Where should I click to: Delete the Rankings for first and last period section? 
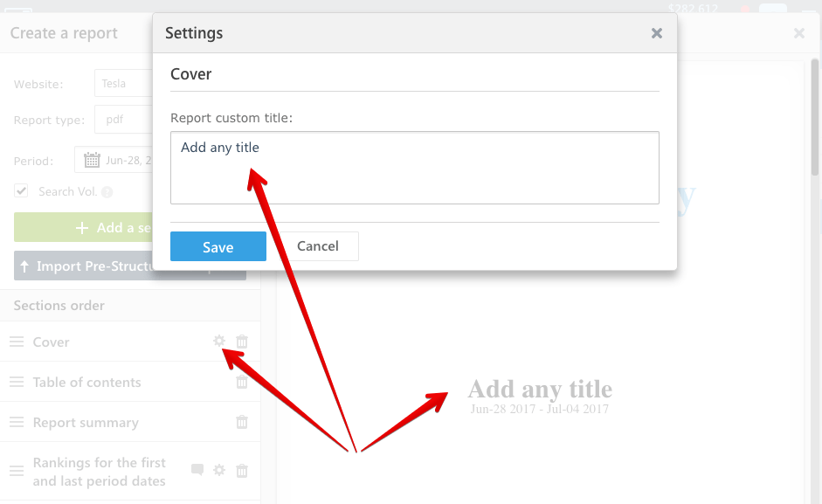coord(242,471)
